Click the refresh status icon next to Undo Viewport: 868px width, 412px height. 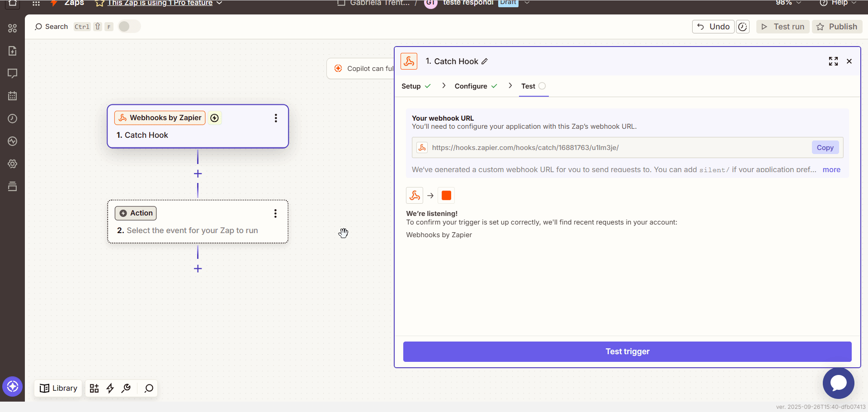[743, 27]
